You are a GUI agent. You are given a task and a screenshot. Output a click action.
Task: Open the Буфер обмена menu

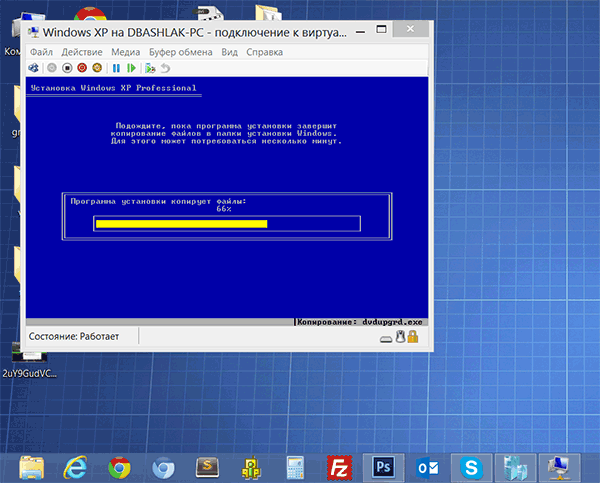(181, 52)
